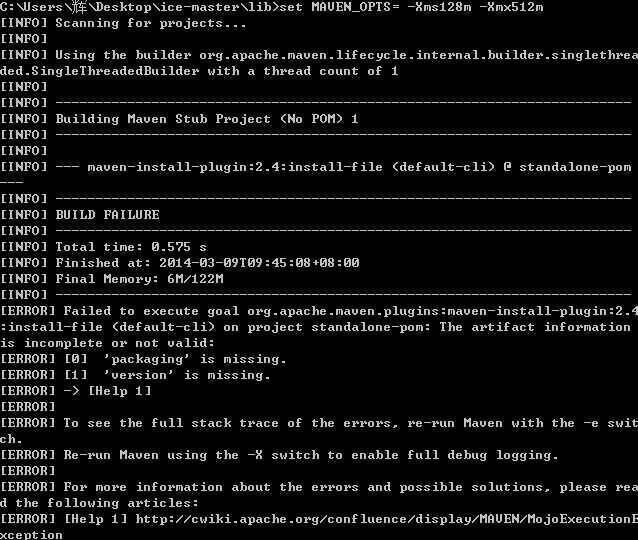Click the BUILD FAILURE text
Screen dimensions: 638x540
107,215
